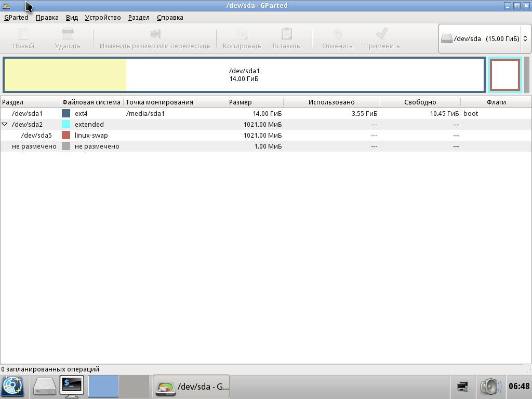Select the swap partition block in disk map
Viewport: 532px width, 399px height.
(x=505, y=75)
